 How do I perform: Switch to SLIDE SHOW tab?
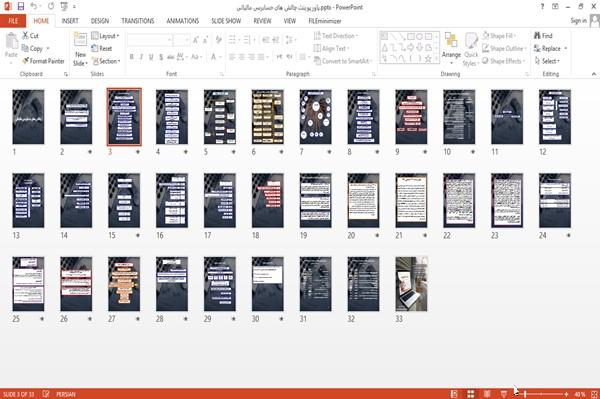point(226,21)
